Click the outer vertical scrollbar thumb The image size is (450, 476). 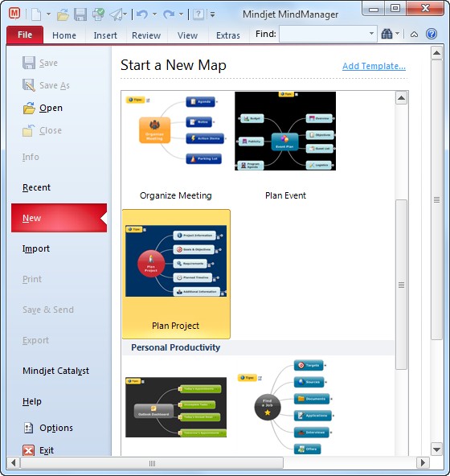pos(436,199)
